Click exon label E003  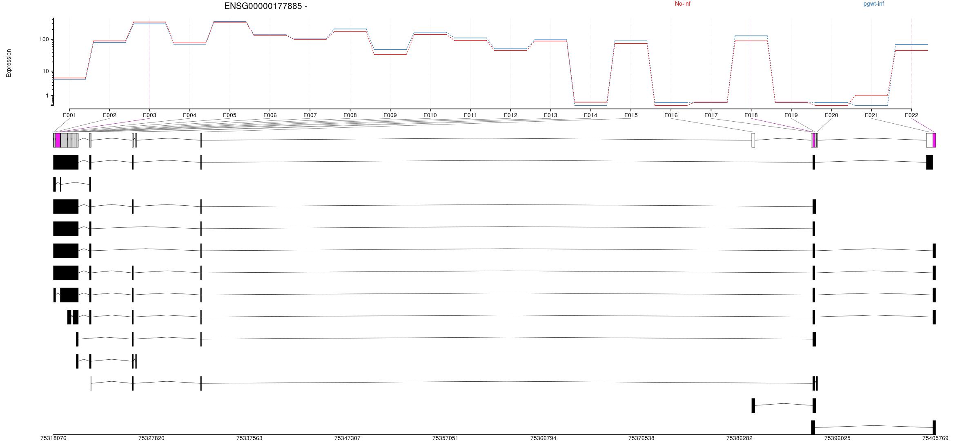point(149,115)
